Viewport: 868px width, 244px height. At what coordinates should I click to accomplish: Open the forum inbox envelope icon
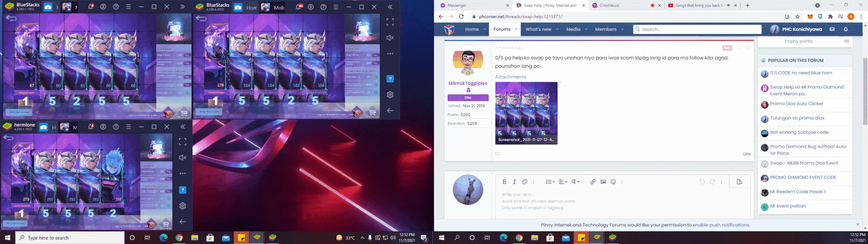point(832,29)
